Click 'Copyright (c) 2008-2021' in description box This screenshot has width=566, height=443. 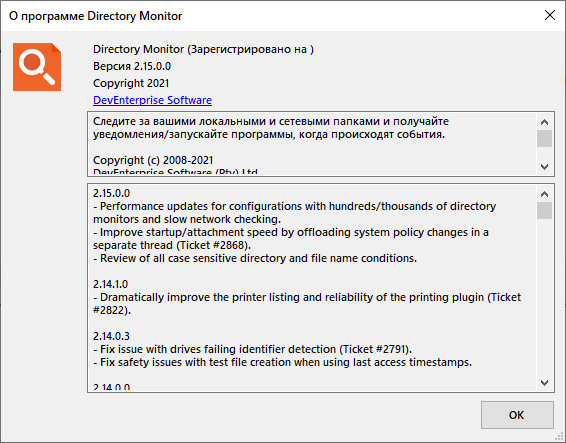pyautogui.click(x=153, y=160)
